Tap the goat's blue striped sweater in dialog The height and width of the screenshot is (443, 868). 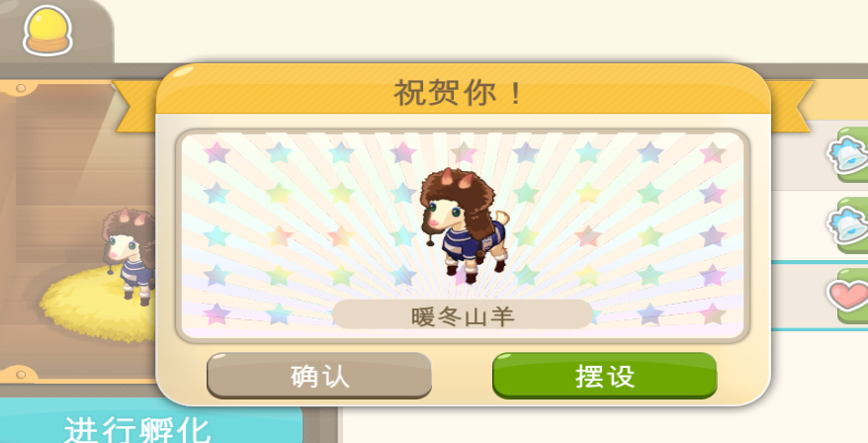[x=474, y=239]
